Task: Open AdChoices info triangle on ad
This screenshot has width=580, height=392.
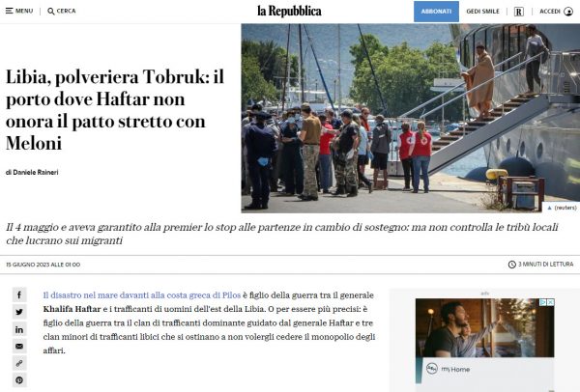Action: [543, 302]
